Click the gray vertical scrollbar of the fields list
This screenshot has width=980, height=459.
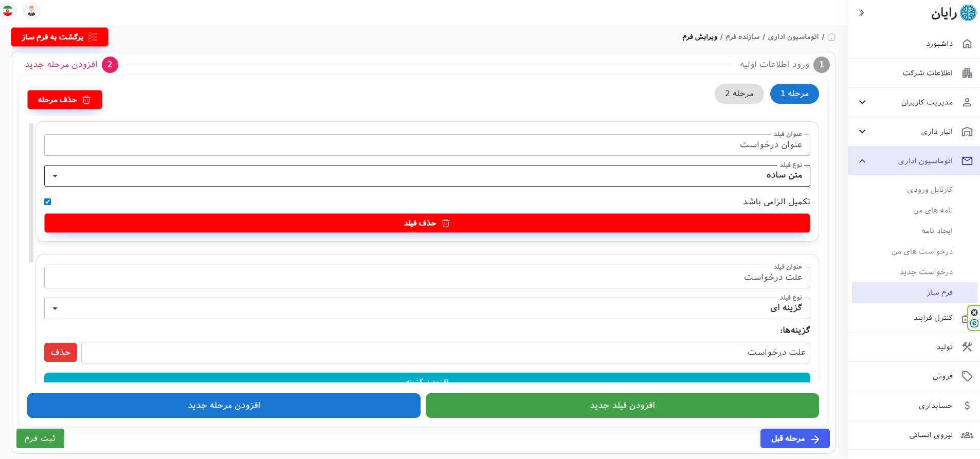pyautogui.click(x=31, y=193)
